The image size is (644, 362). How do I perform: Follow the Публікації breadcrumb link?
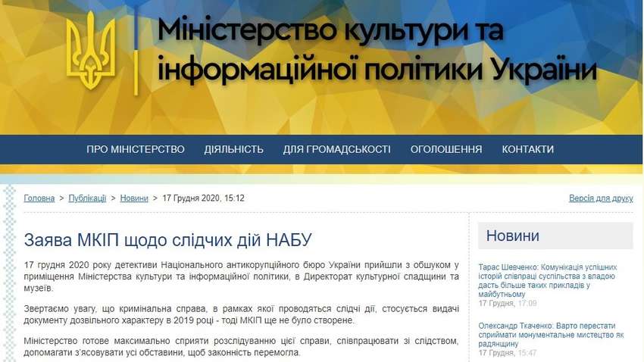[87, 198]
